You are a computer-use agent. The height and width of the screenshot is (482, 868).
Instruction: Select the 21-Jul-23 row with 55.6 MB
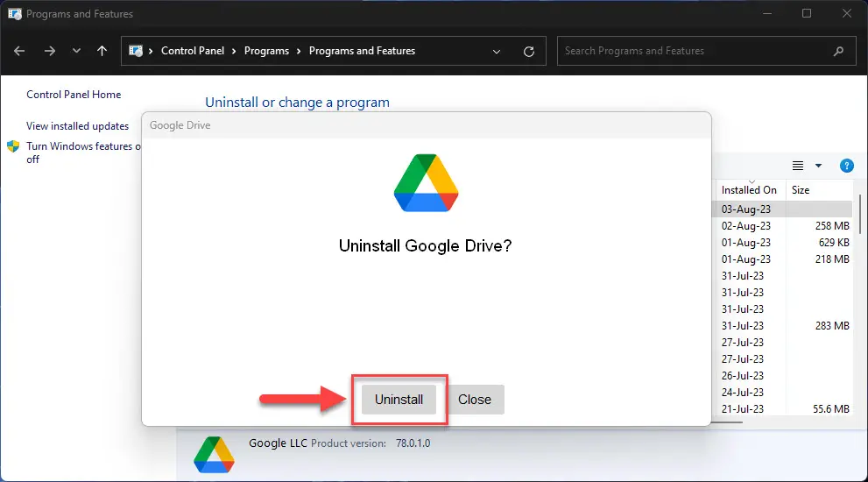pos(781,409)
